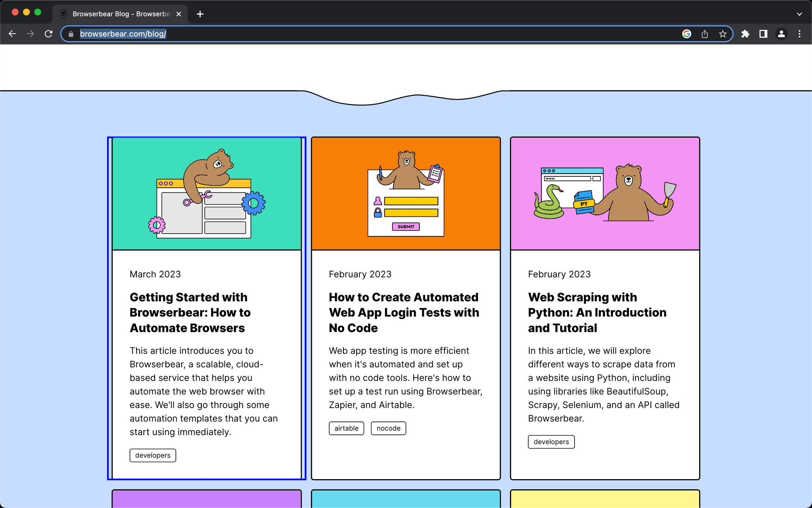812x508 pixels.
Task: Click the Google search icon in the address bar
Action: coord(686,34)
